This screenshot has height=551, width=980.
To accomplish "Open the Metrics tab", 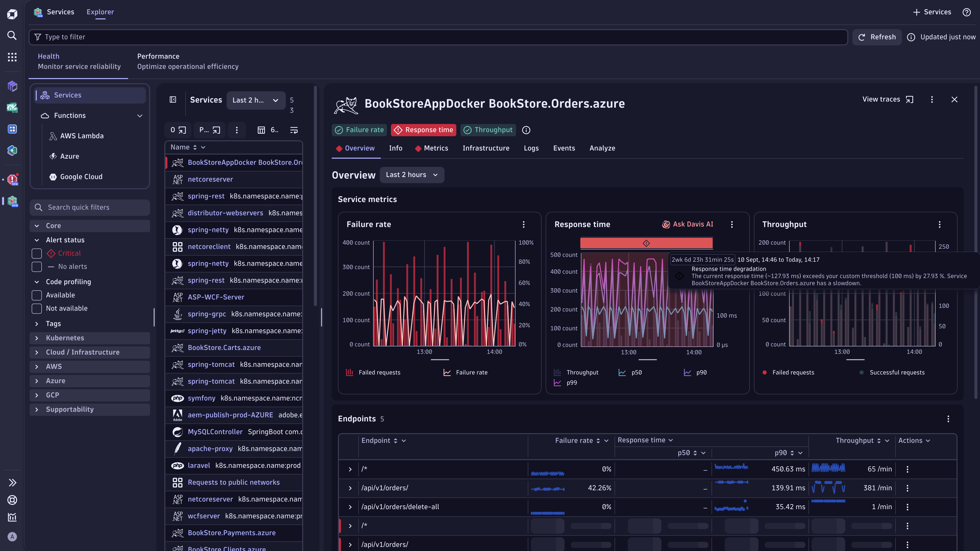I will (431, 148).
